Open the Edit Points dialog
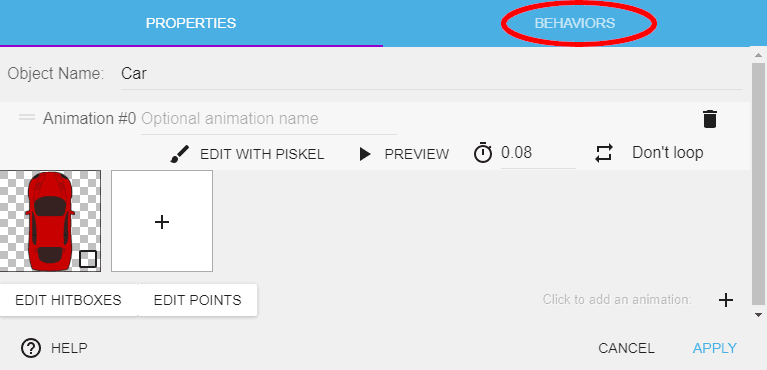767x370 pixels. (x=198, y=300)
